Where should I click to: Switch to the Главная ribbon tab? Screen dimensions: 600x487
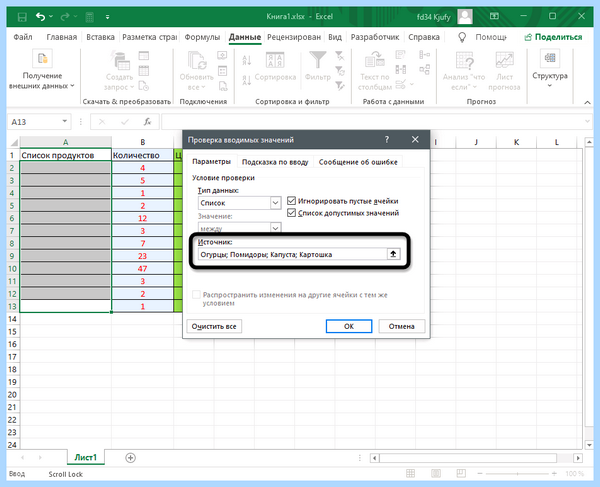62,37
